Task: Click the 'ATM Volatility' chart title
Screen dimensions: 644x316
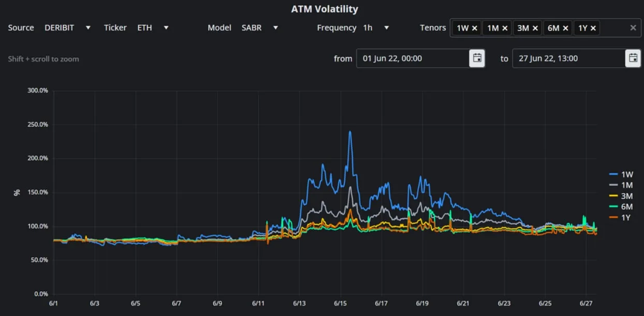Action: (x=325, y=9)
